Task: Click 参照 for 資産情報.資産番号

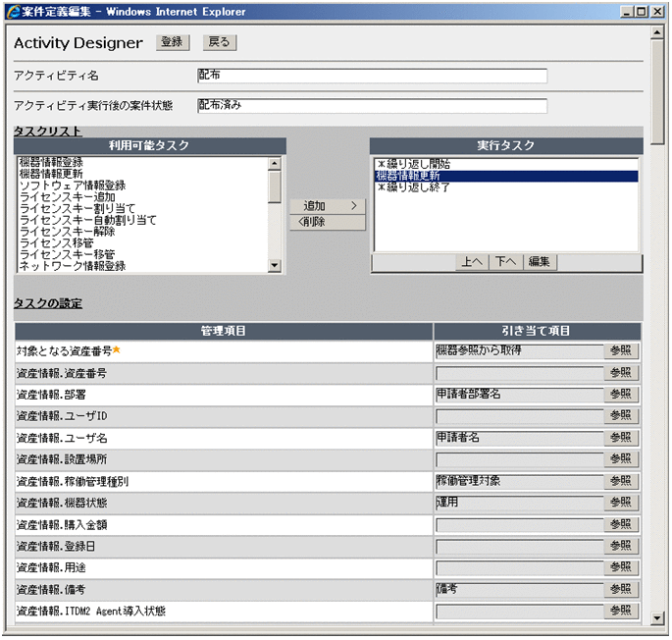Action: click(x=621, y=373)
